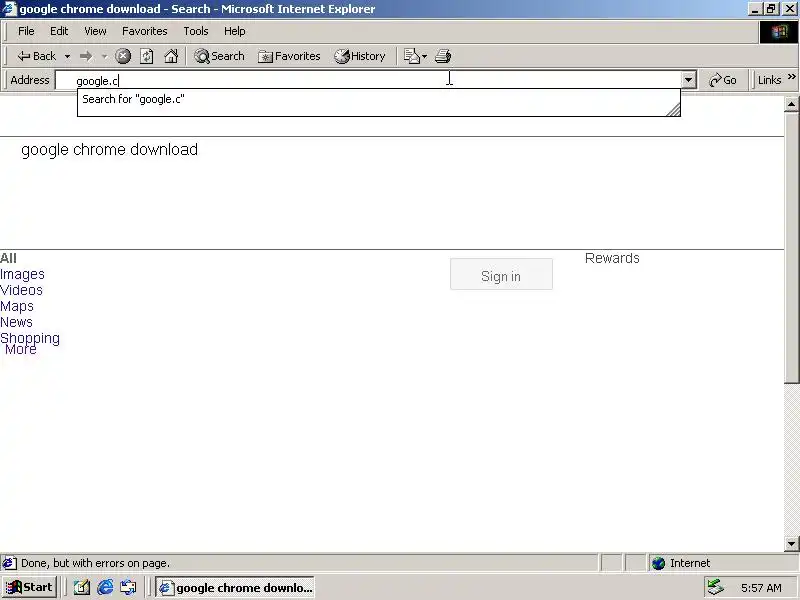
Task: Open the View menu
Action: 95,31
